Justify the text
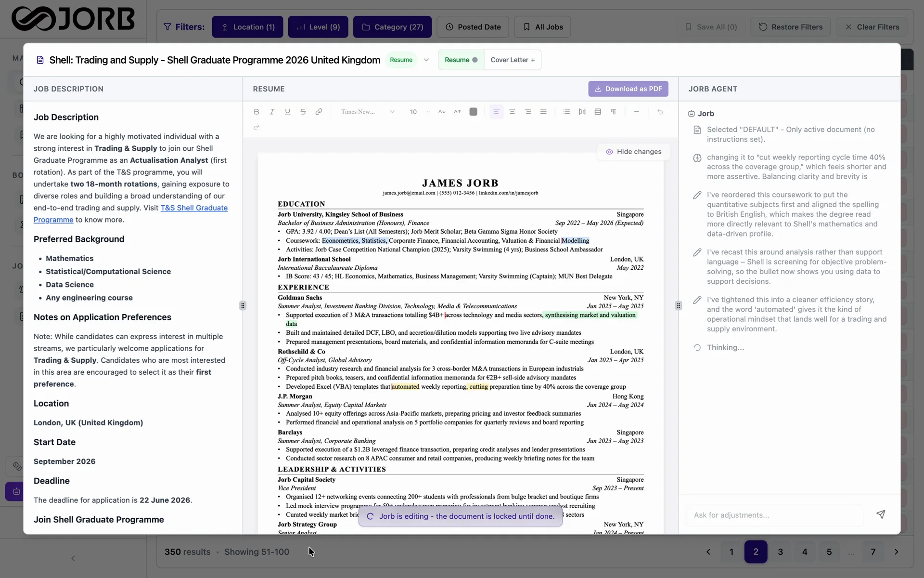Image resolution: width=924 pixels, height=578 pixels. click(x=543, y=112)
